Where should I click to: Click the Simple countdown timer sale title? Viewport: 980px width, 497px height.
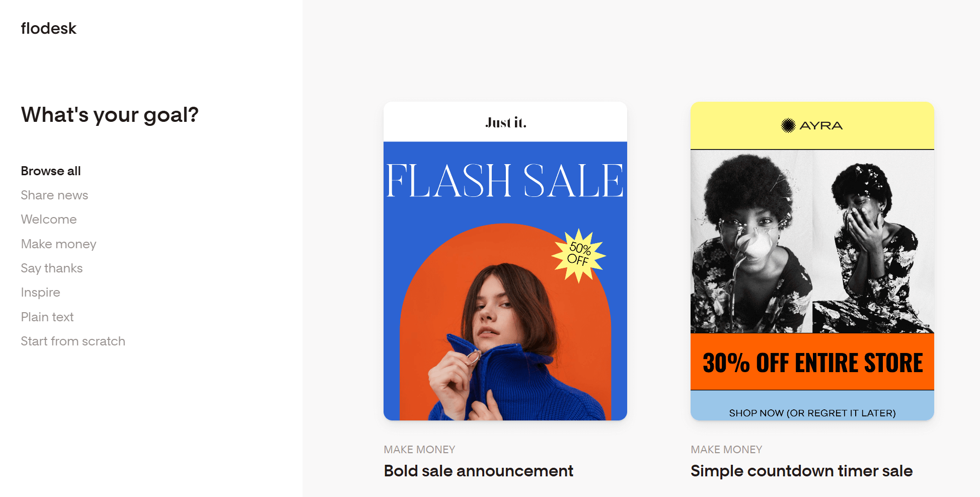801,471
